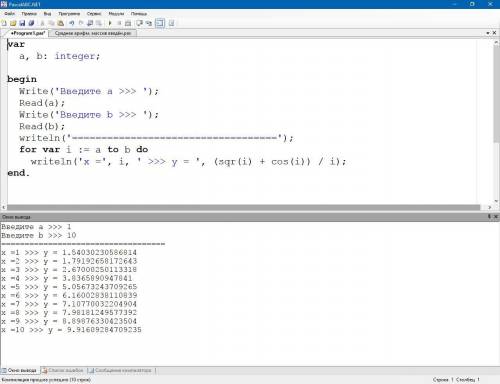Screen dimensions: 500x384
Task: Switch to the Program1.pas tab
Action: 27,33
